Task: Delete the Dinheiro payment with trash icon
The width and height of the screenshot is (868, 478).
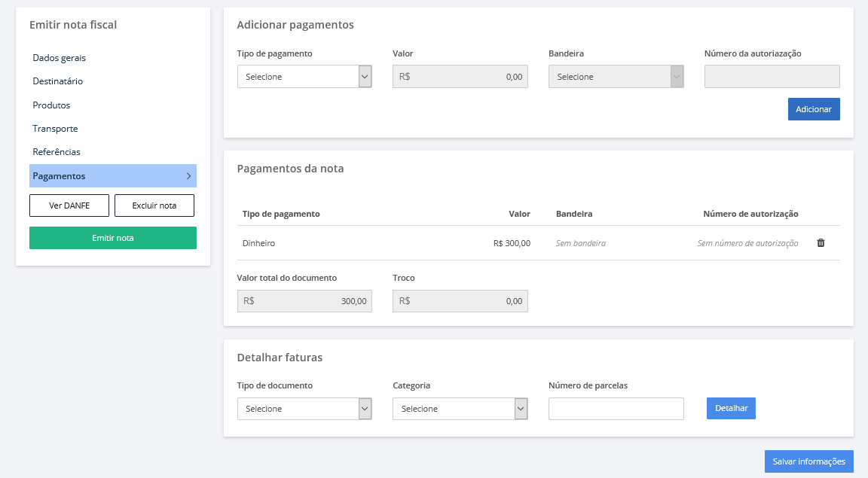Action: pyautogui.click(x=821, y=242)
